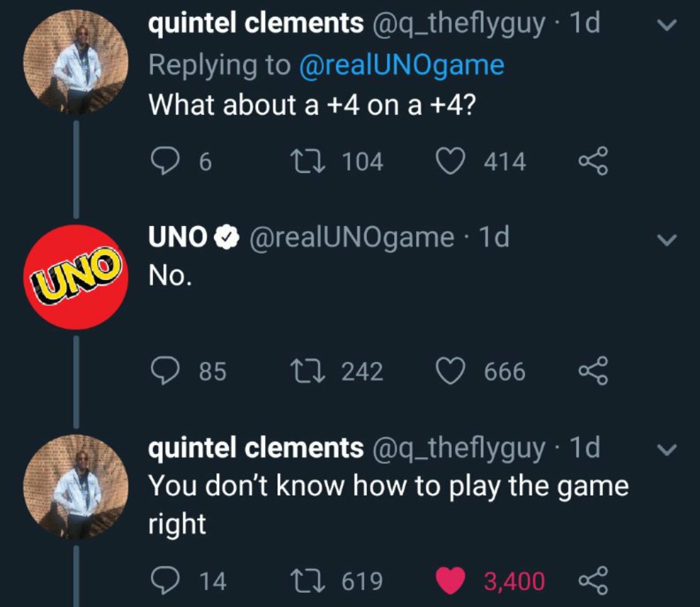View quintel's avatar on the last tweet
Viewport: 700px width, 607px height.
[x=76, y=487]
